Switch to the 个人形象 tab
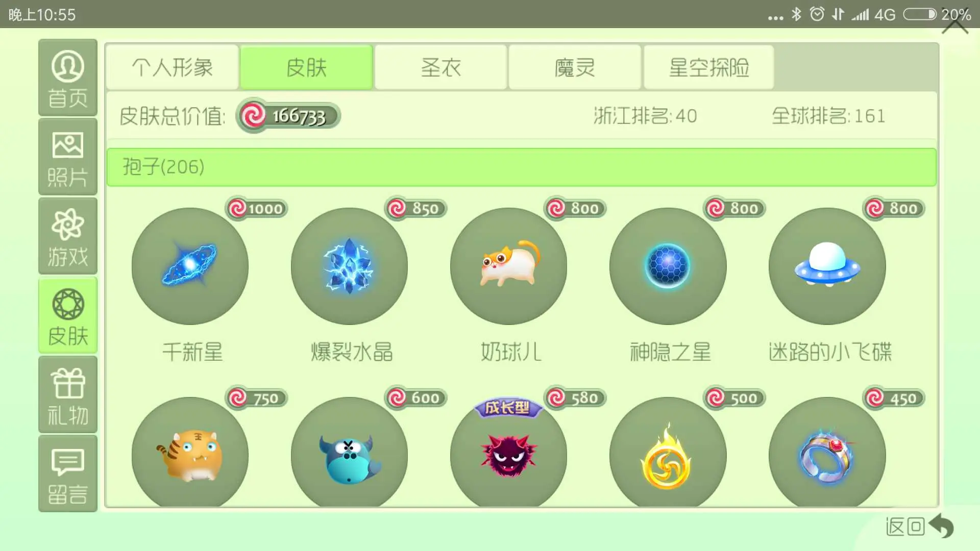This screenshot has height=551, width=980. [173, 67]
